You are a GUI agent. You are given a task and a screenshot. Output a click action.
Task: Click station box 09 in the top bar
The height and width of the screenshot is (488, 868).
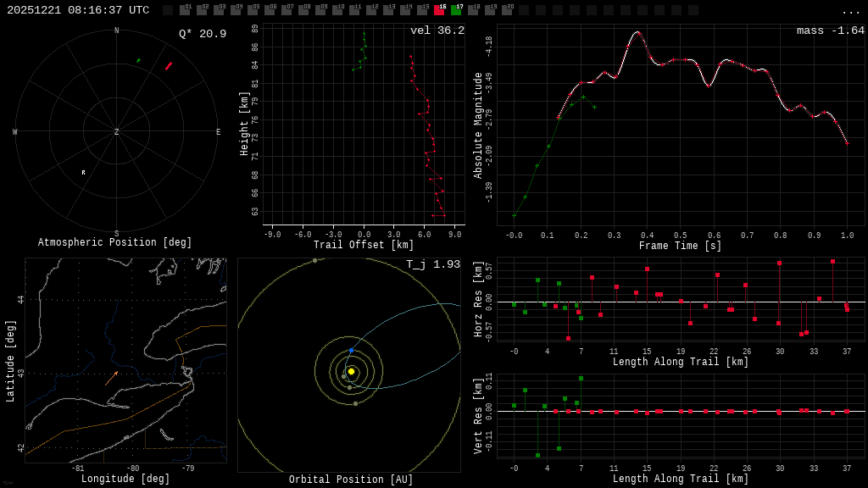tap(320, 10)
